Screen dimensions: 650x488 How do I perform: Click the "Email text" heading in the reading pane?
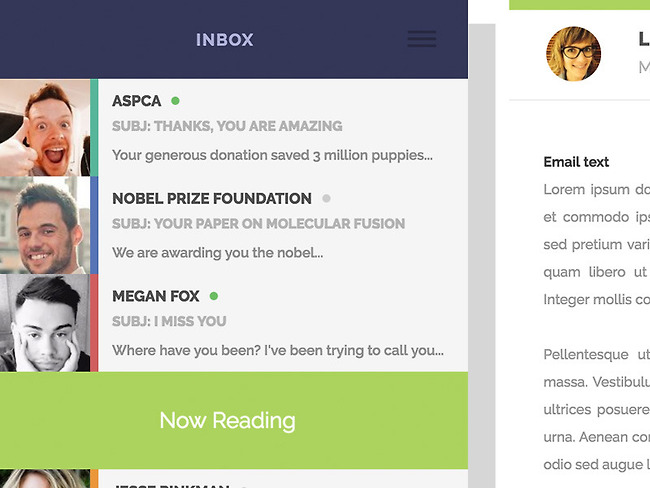576,162
